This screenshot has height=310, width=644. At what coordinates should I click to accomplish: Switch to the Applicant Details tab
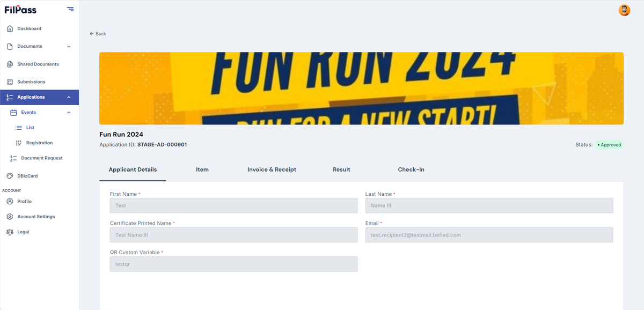coord(133,169)
